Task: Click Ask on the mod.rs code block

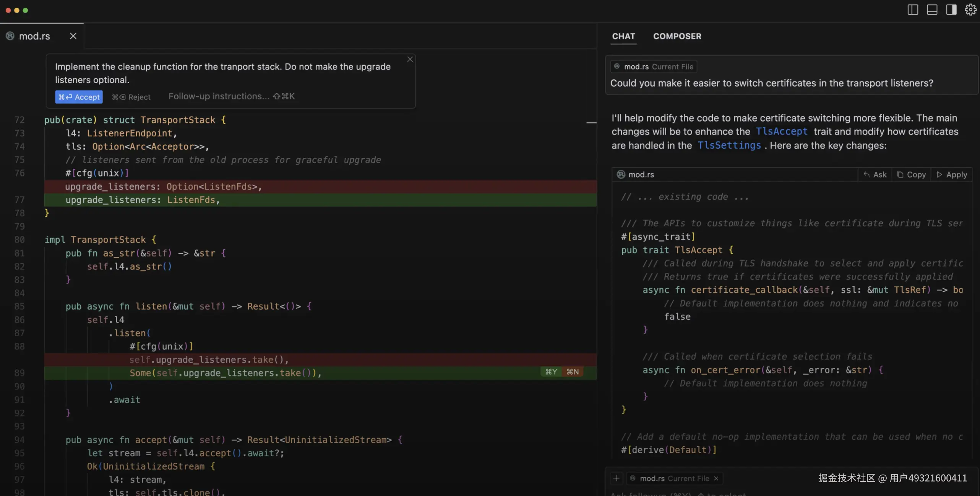Action: coord(875,175)
